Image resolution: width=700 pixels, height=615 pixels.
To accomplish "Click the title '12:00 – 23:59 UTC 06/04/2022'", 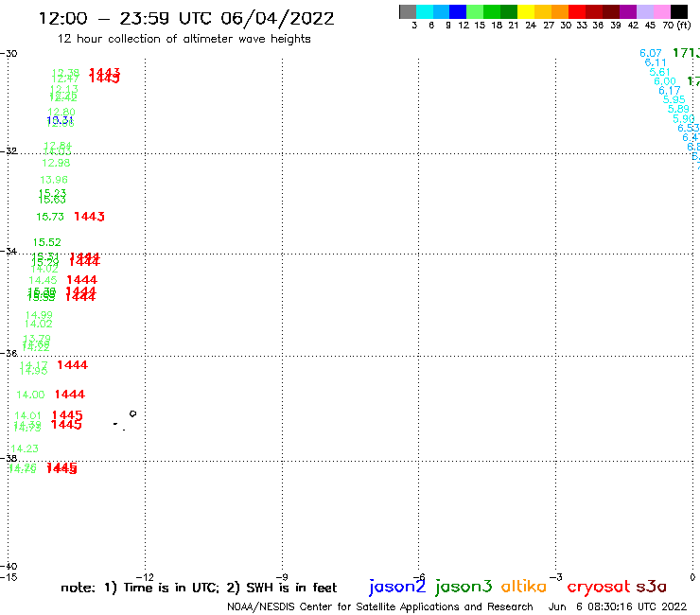I will tap(186, 19).
